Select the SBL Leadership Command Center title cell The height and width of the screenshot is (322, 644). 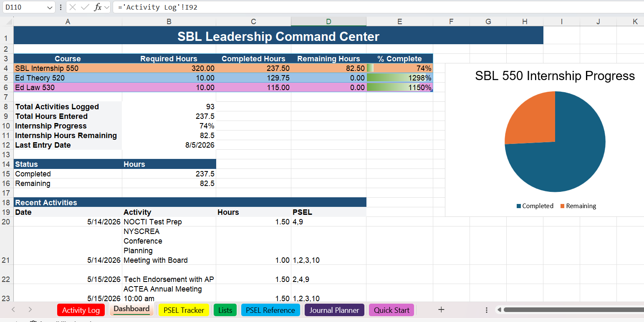point(278,36)
